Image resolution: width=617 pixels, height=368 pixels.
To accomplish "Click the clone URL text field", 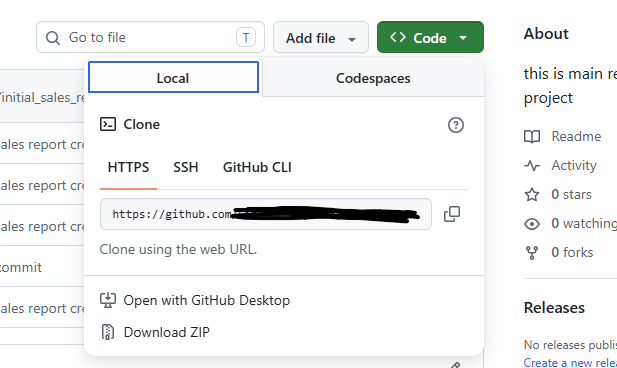I will [x=266, y=214].
